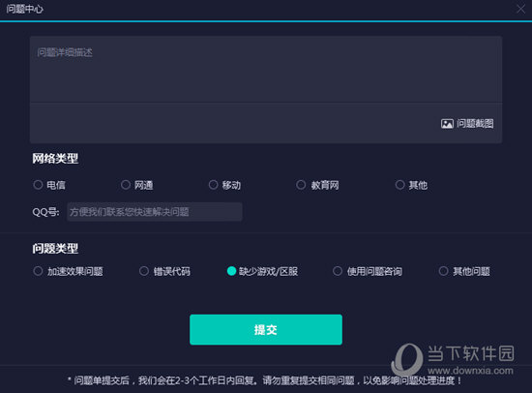
Task: Focus the QQ号 input field
Action: (155, 212)
